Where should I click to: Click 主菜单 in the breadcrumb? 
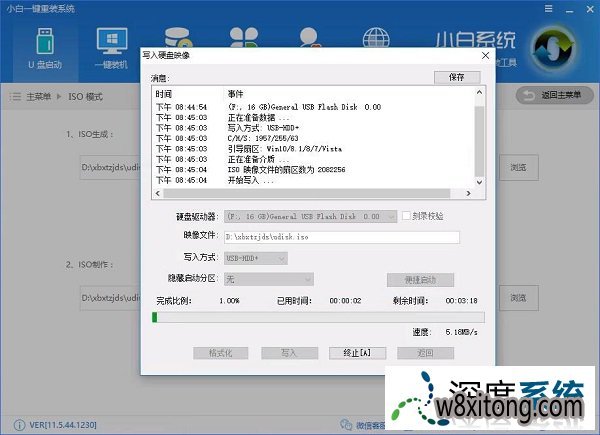38,96
